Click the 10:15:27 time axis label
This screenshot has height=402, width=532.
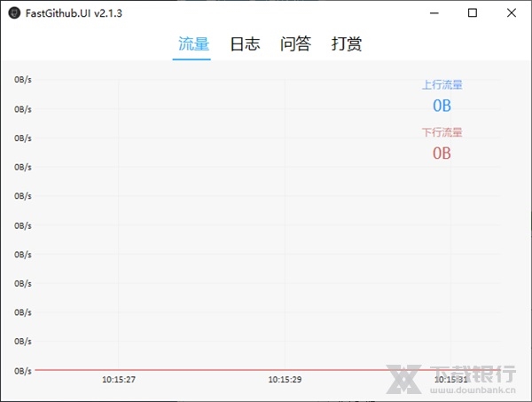(x=119, y=380)
